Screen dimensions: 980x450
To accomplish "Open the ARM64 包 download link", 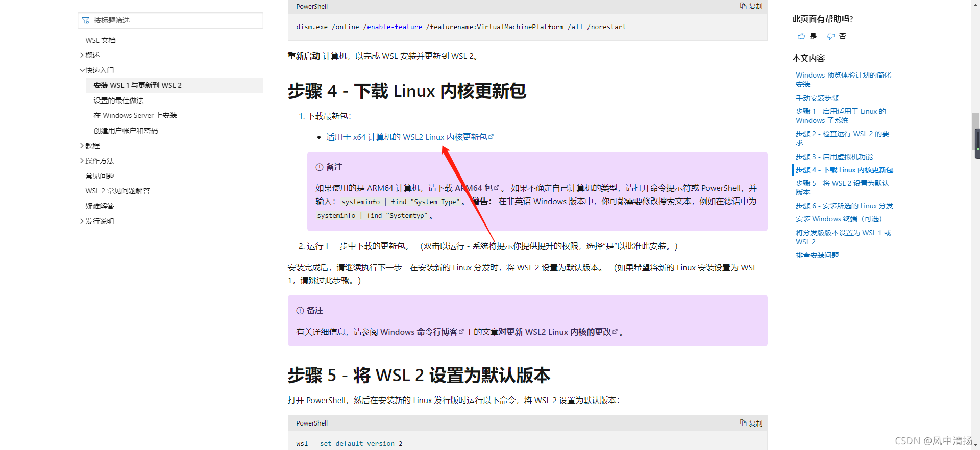I will pos(474,188).
